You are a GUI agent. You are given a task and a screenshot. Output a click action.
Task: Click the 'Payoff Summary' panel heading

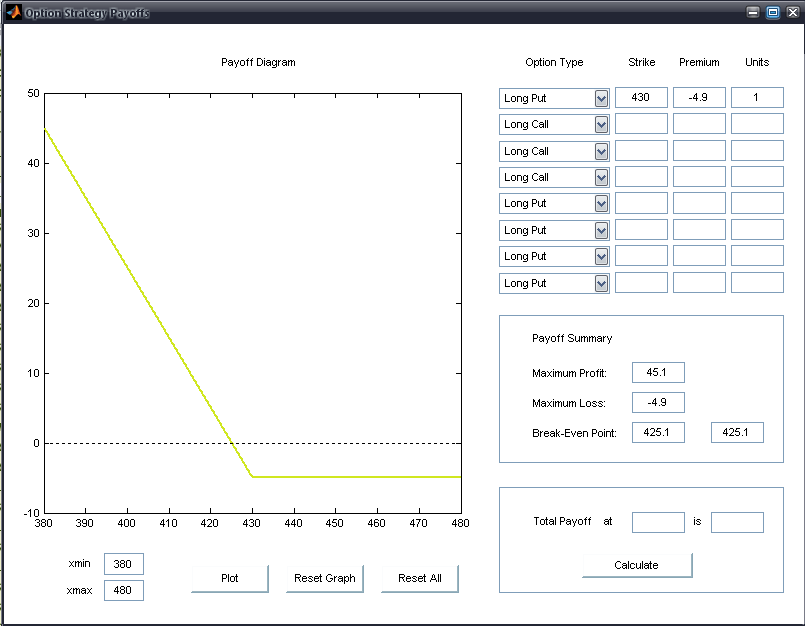point(572,338)
